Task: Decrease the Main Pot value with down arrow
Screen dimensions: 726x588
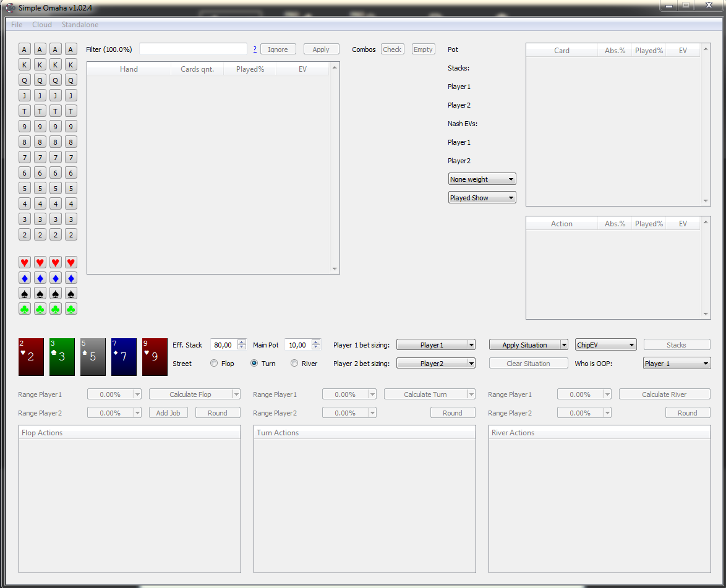Action: 316,347
